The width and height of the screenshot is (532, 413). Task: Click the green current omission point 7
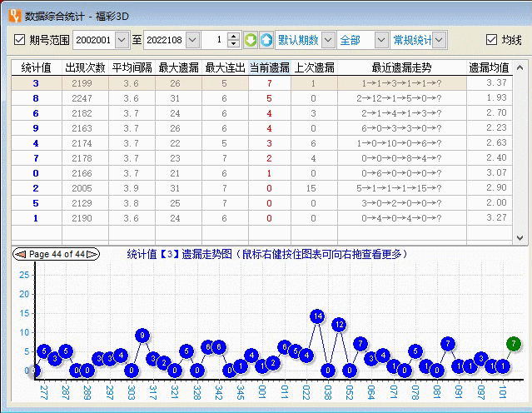[x=514, y=344]
